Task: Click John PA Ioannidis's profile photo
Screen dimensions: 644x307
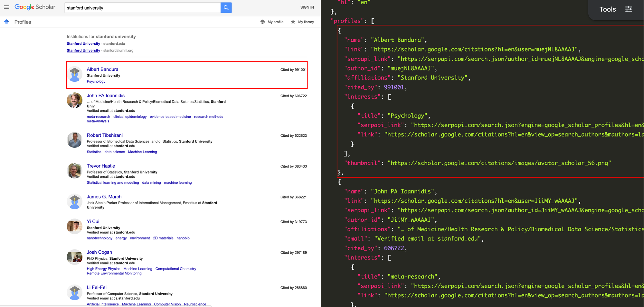Action: point(75,100)
